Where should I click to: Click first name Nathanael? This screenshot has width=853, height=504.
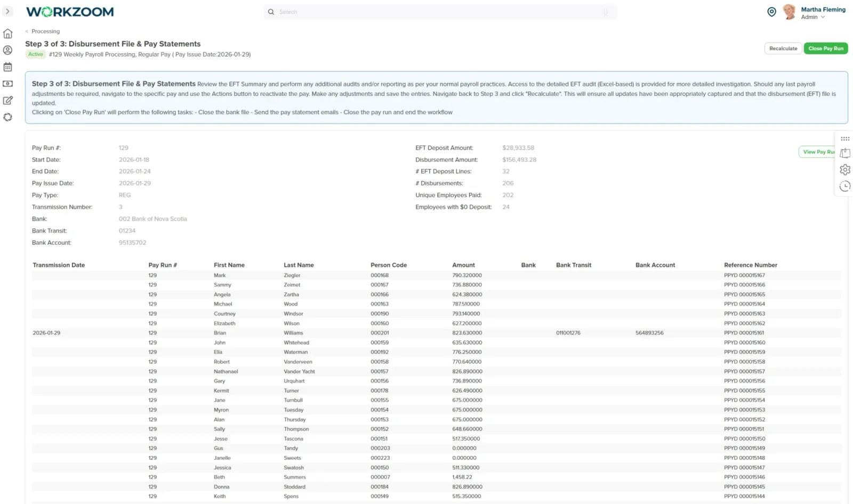pos(226,371)
